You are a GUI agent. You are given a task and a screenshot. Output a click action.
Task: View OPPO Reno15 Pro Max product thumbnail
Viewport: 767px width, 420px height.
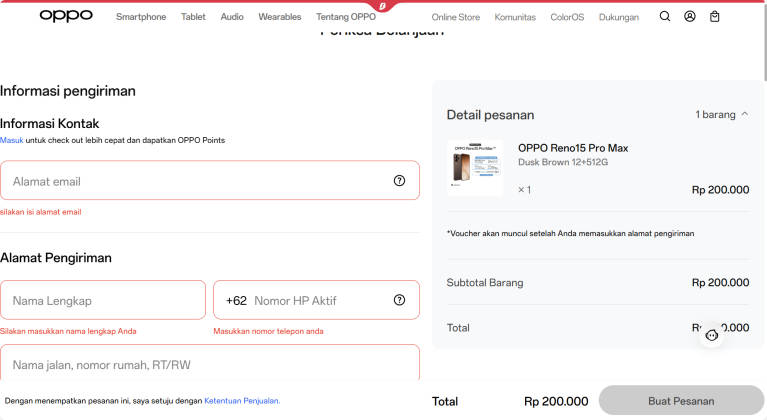(x=475, y=168)
